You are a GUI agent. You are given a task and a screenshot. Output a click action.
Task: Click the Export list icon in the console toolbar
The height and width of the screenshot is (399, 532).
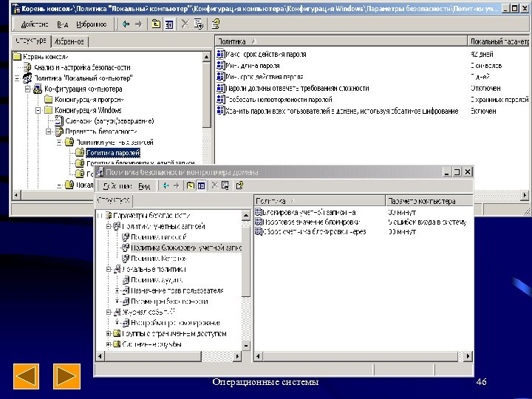pyautogui.click(x=199, y=24)
